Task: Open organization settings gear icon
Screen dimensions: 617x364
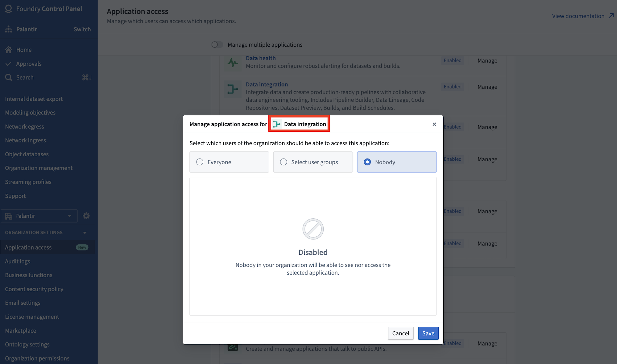Action: (86, 216)
